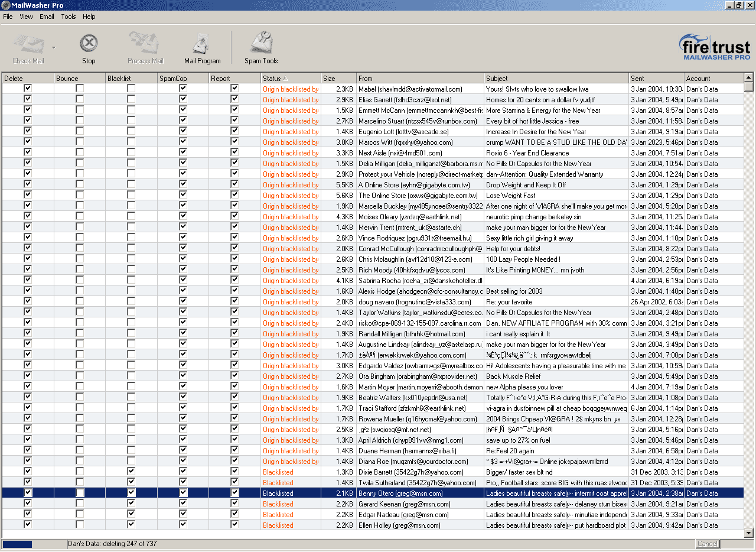756x552 pixels.
Task: Click the Stop toolbar icon
Action: (x=89, y=44)
